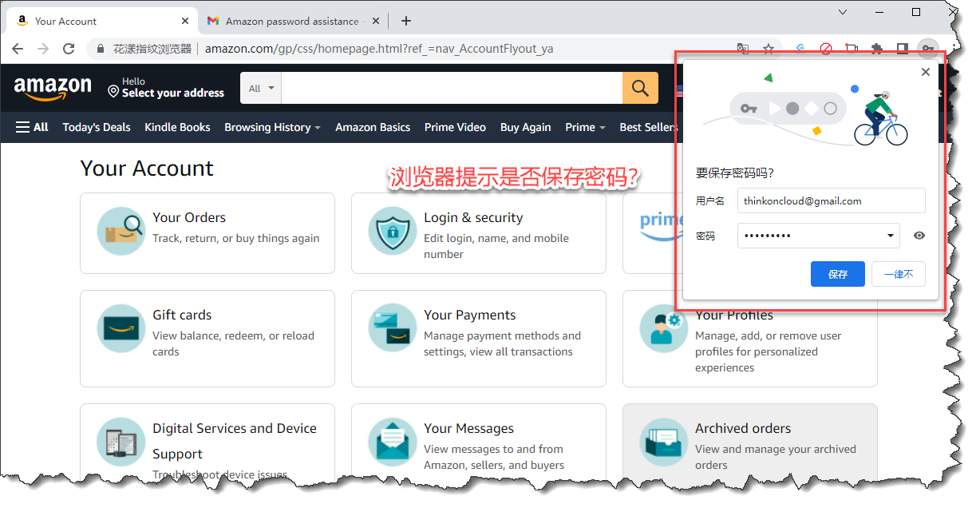Screen dimensions: 980x508
Task: Click the Amazon logo
Action: [x=53, y=87]
